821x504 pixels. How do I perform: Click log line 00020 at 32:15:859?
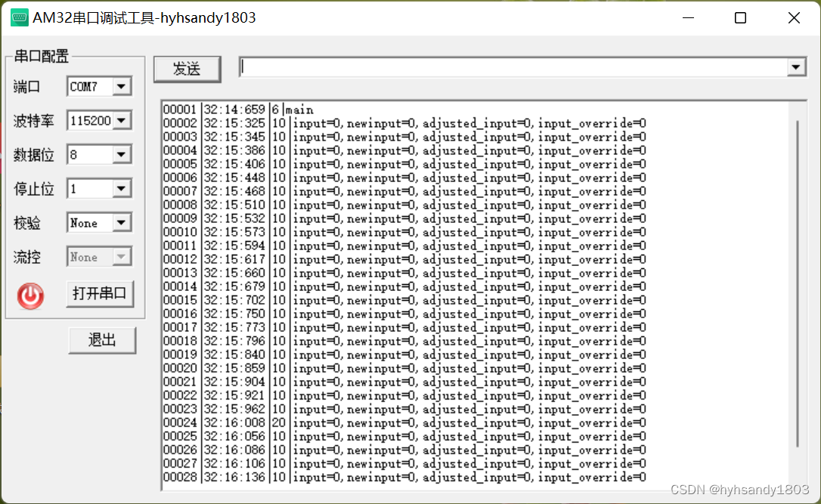[404, 369]
